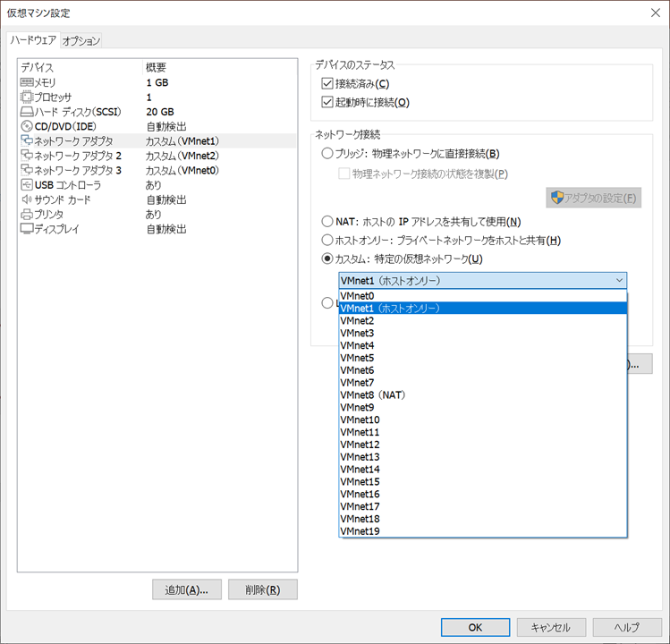Select the NAT shared host IP radio button
This screenshot has height=644, width=670.
pyautogui.click(x=327, y=221)
